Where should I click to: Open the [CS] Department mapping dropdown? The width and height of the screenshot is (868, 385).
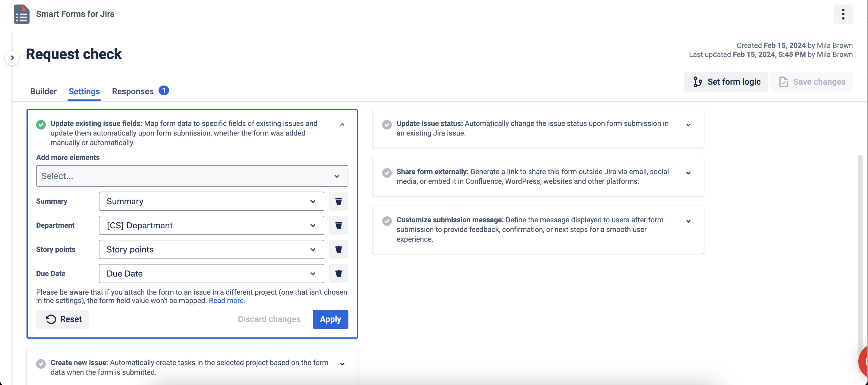point(211,225)
